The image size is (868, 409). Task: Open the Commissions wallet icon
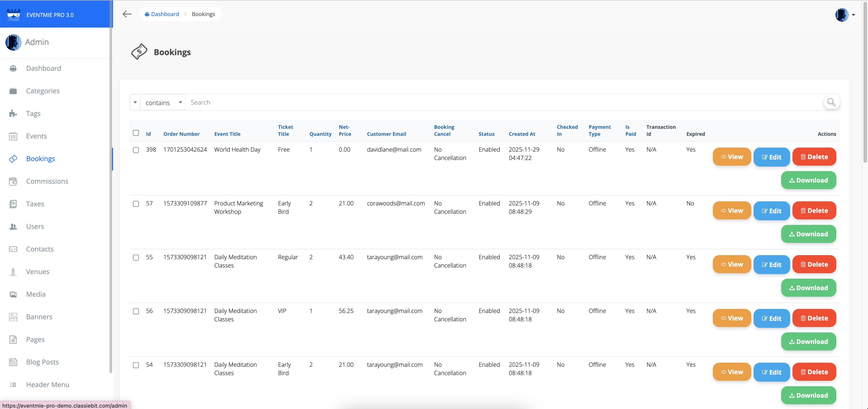[13, 181]
